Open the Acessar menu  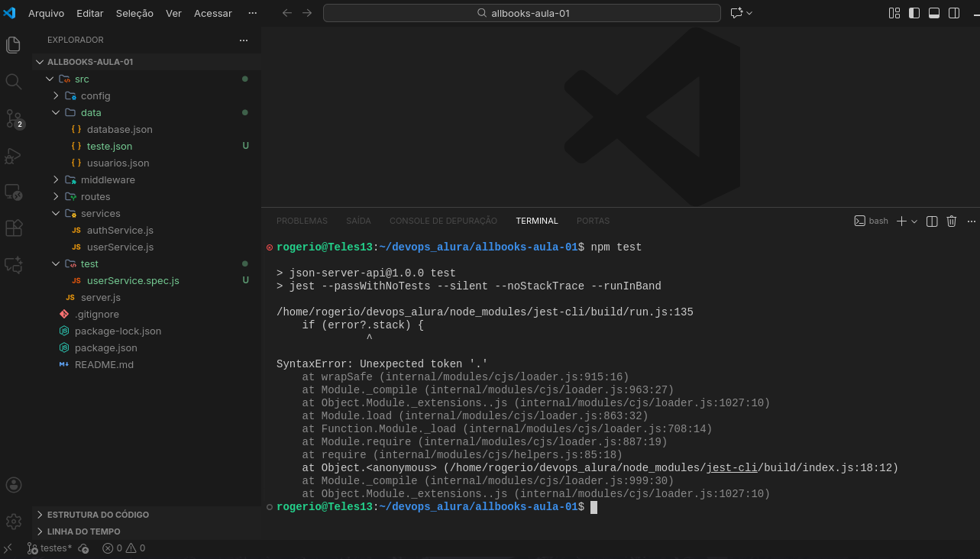(x=213, y=13)
